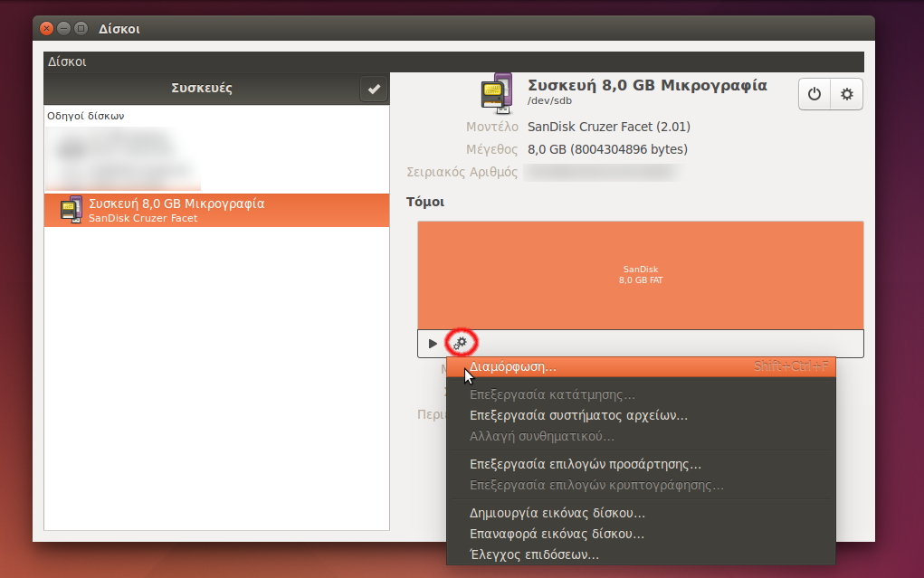
Task: Click the power off drive button
Action: coord(814,94)
